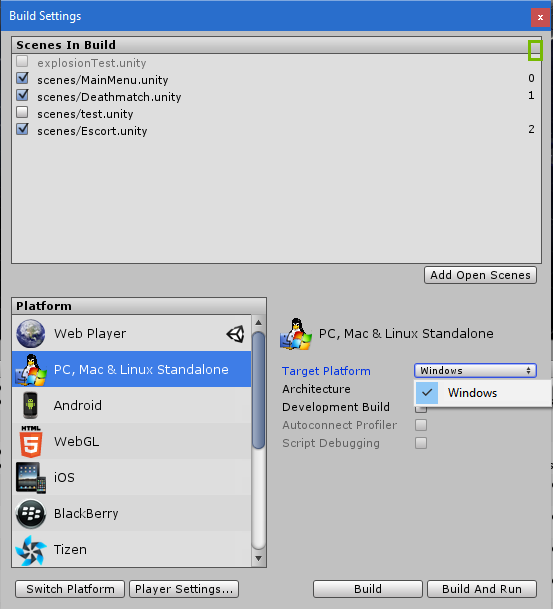Select the Web Player globe icon
This screenshot has height=609, width=553.
tap(31, 333)
